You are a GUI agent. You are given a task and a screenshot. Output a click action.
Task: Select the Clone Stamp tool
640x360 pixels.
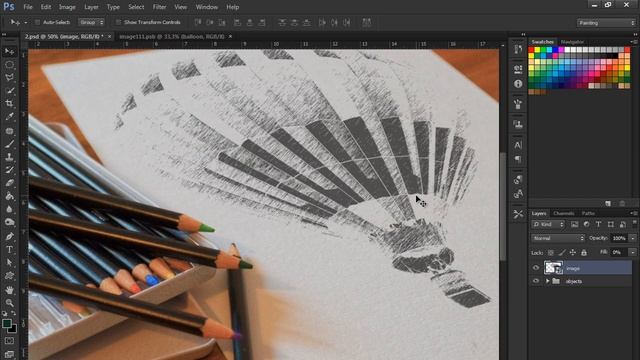click(9, 157)
